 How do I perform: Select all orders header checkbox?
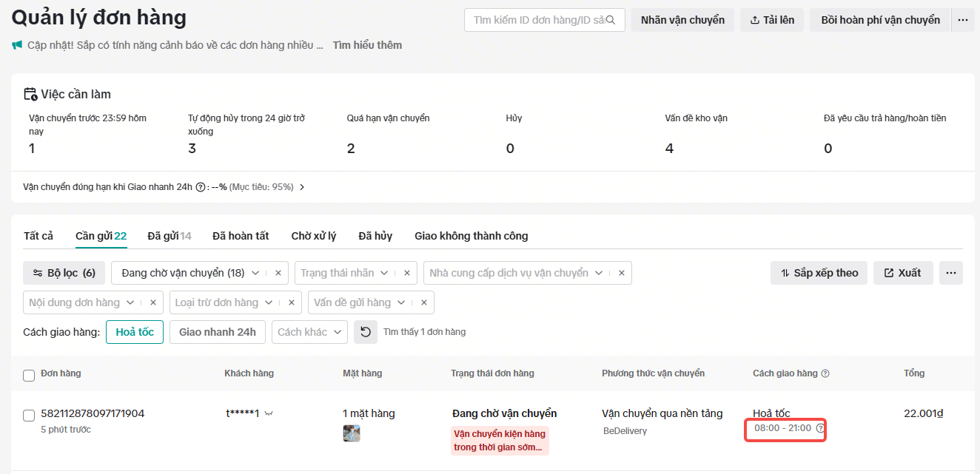(x=29, y=376)
